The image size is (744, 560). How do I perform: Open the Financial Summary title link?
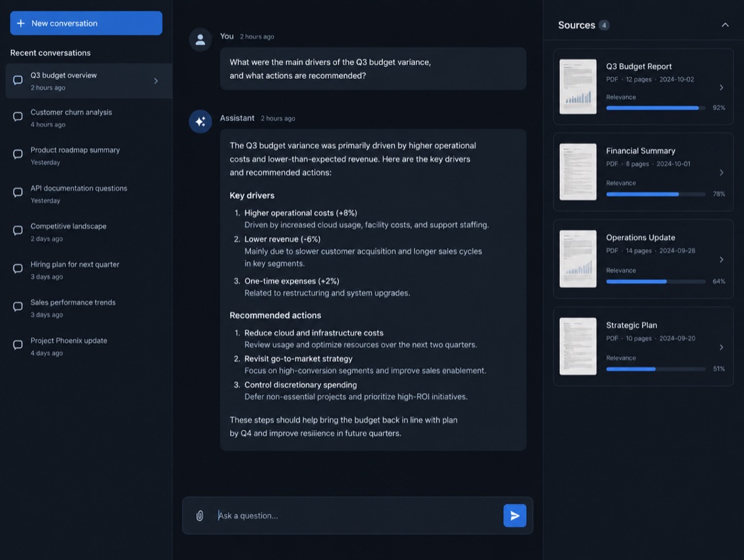pyautogui.click(x=641, y=151)
